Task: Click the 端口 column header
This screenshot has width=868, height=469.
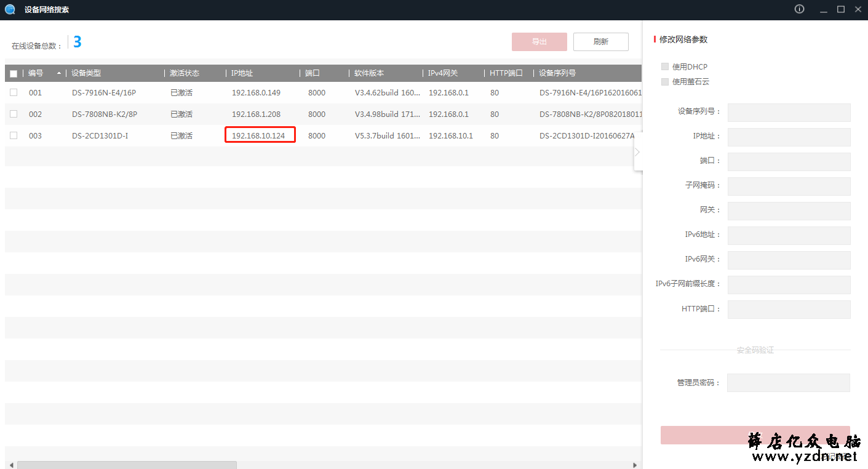Action: click(313, 73)
